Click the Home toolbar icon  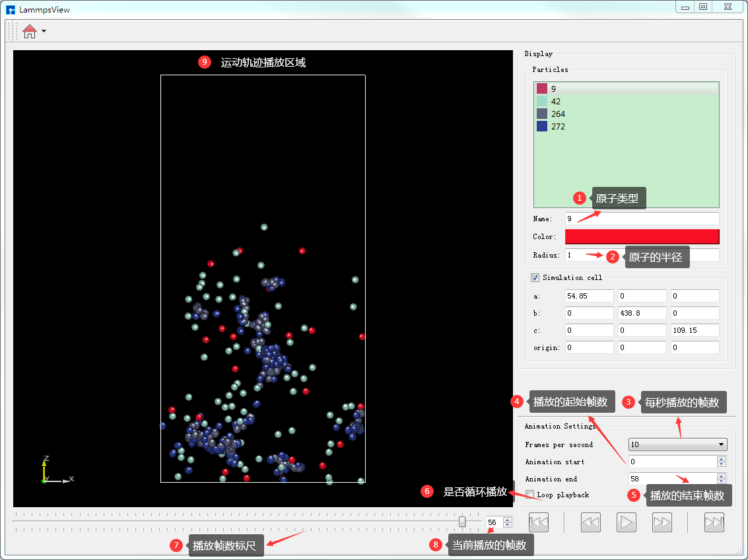point(30,31)
